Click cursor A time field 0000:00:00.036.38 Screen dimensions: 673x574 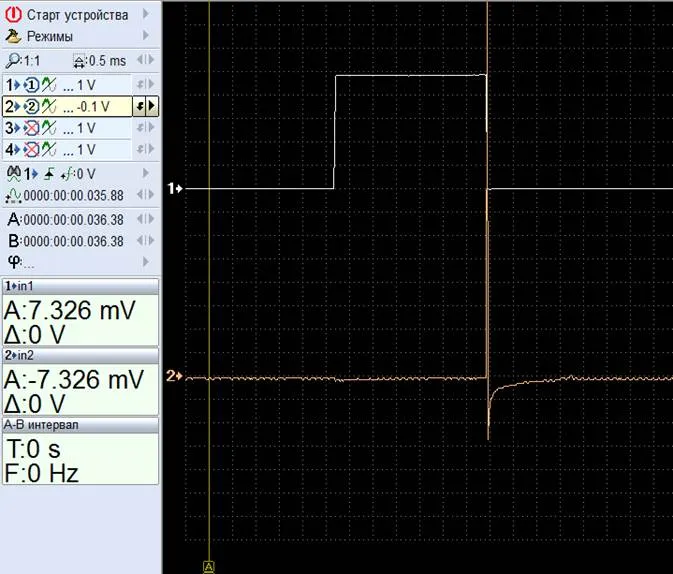pyautogui.click(x=73, y=220)
